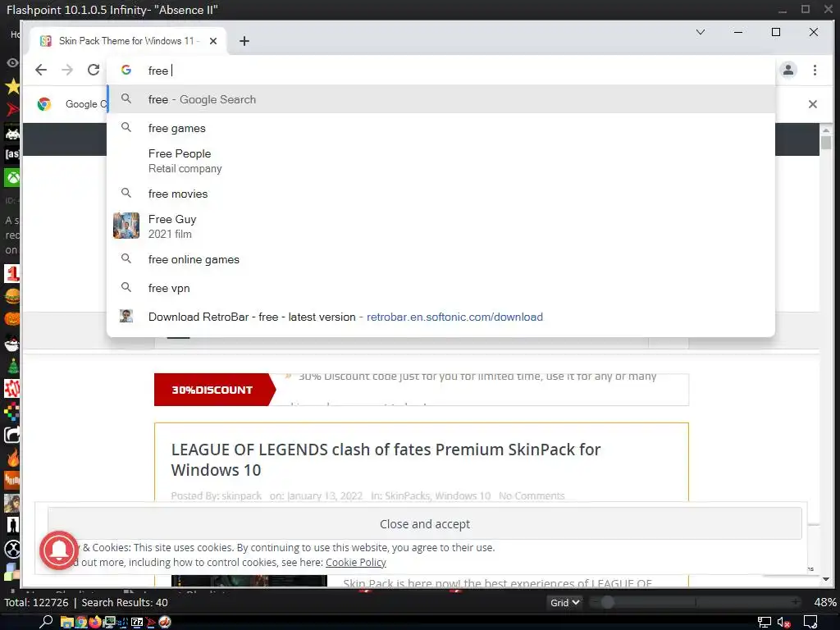Select the burger playlist icon

coord(11,296)
